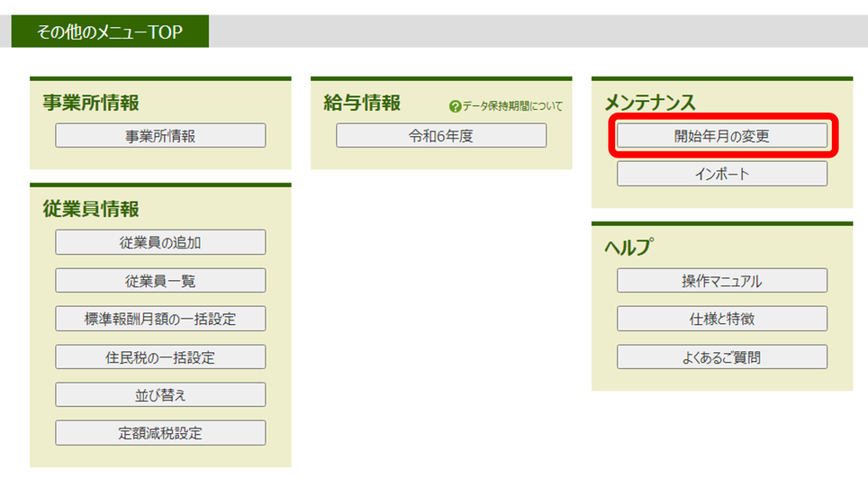Select 標準報酬月額の一括設定 button

click(x=160, y=319)
